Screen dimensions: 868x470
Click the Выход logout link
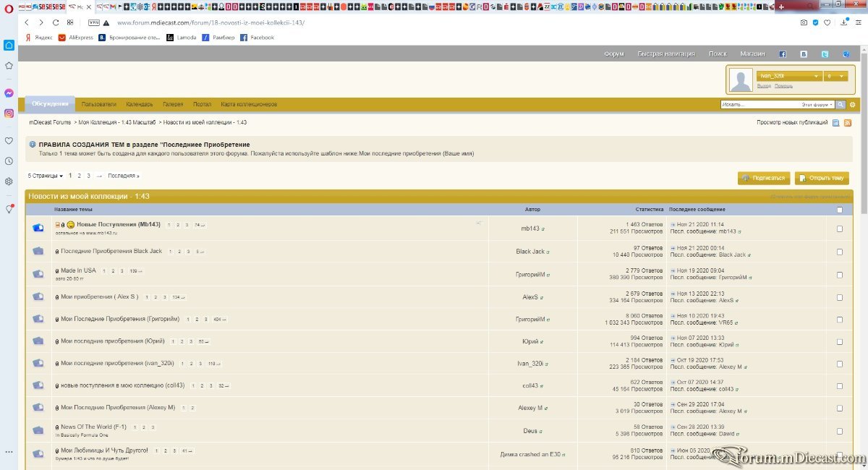[764, 86]
